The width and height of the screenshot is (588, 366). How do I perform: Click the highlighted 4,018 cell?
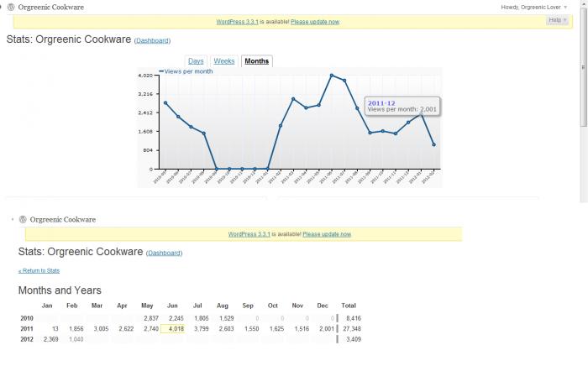(x=172, y=328)
